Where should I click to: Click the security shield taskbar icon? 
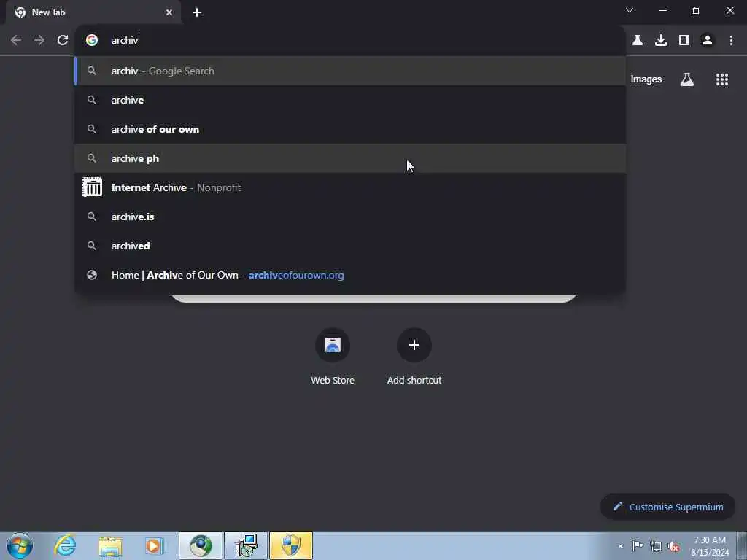[291, 545]
